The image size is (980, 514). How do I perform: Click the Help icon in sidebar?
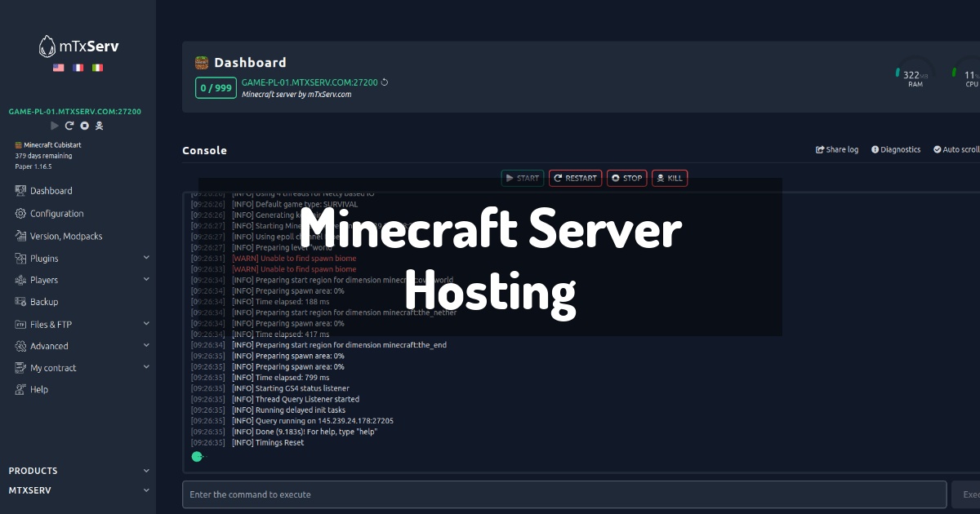pos(21,389)
